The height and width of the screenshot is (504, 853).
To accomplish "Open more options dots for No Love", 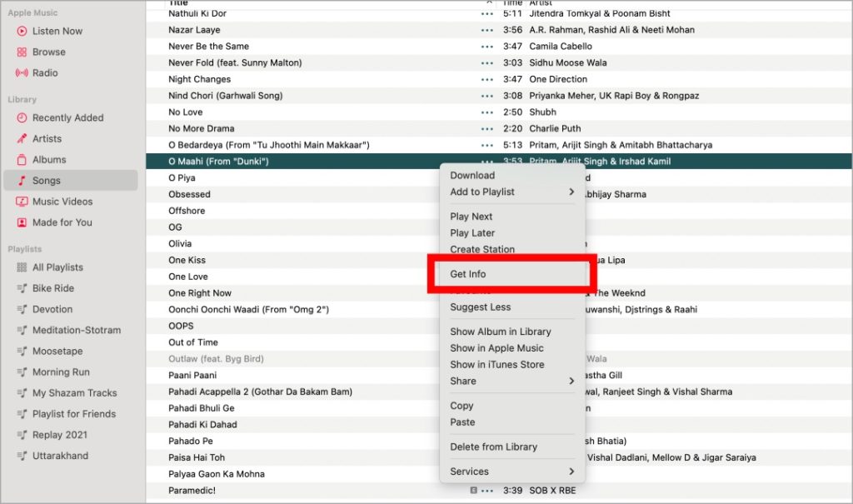I will click(486, 112).
